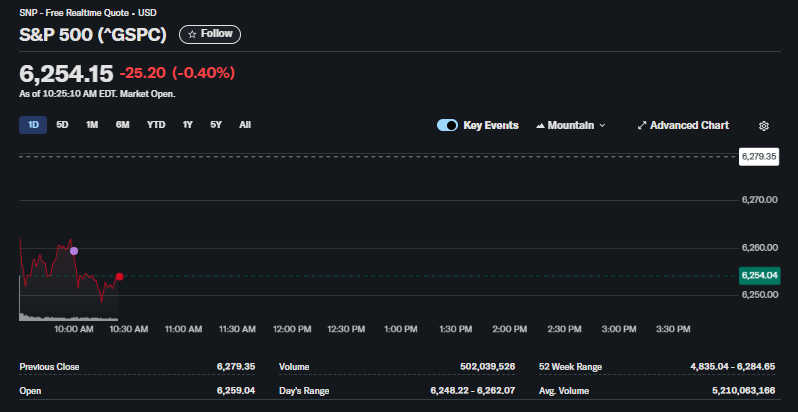Choose the 1Y range
Screen dimensions: 798x412
point(188,125)
